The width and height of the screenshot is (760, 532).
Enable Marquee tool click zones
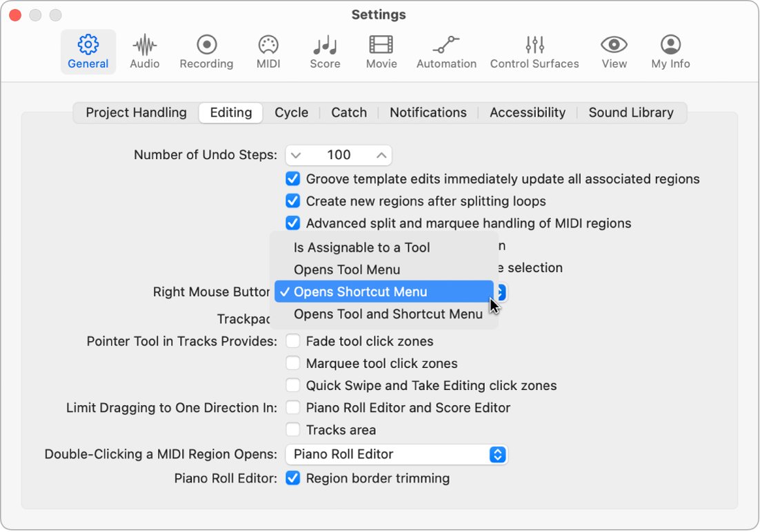pyautogui.click(x=292, y=363)
